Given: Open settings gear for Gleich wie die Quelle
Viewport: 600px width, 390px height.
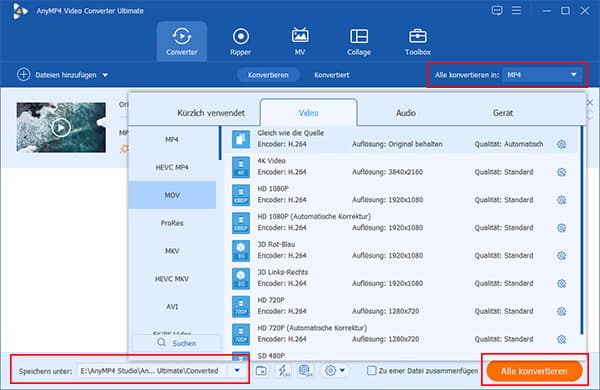Looking at the screenshot, I should pyautogui.click(x=561, y=144).
